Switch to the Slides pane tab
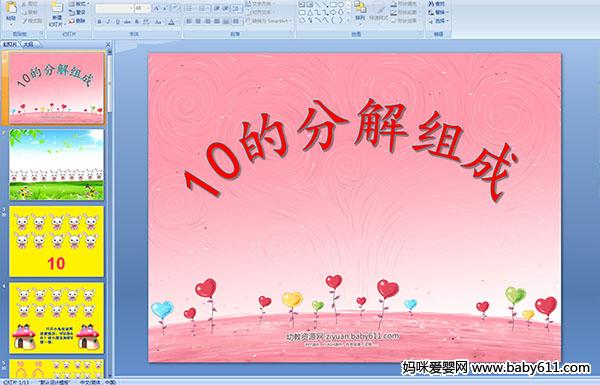The width and height of the screenshot is (600, 385). pyautogui.click(x=10, y=44)
